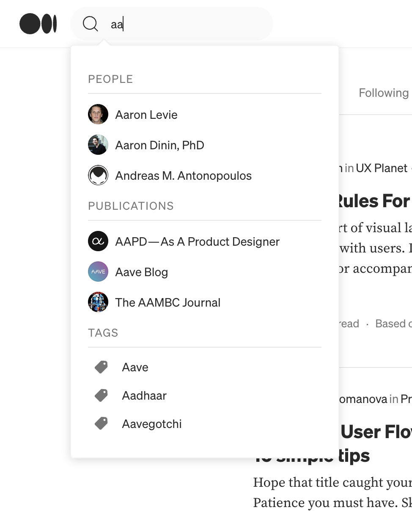This screenshot has width=412, height=532.
Task: Click Andreas M. Antonopoulos avatar icon
Action: (x=98, y=176)
